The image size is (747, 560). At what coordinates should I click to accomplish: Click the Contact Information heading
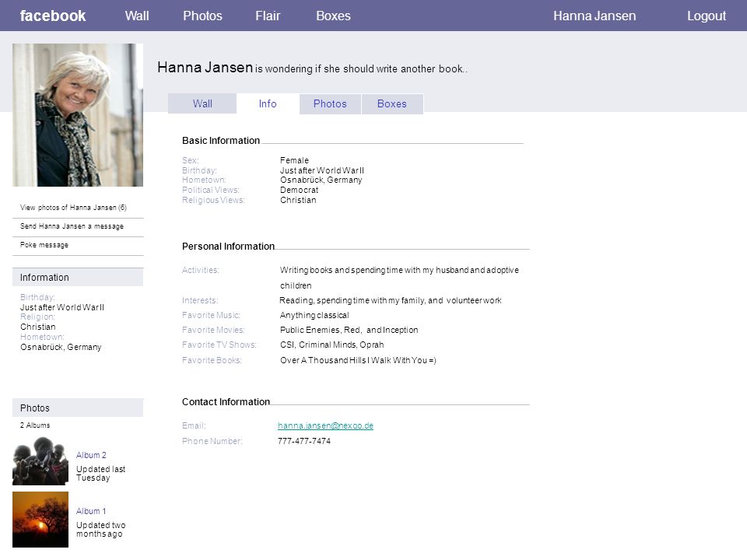[226, 402]
